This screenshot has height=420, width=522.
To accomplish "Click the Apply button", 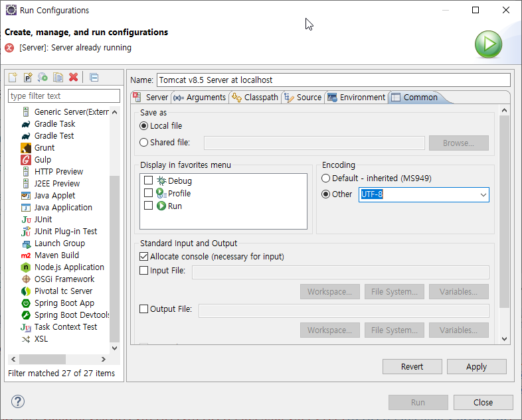I will (476, 366).
